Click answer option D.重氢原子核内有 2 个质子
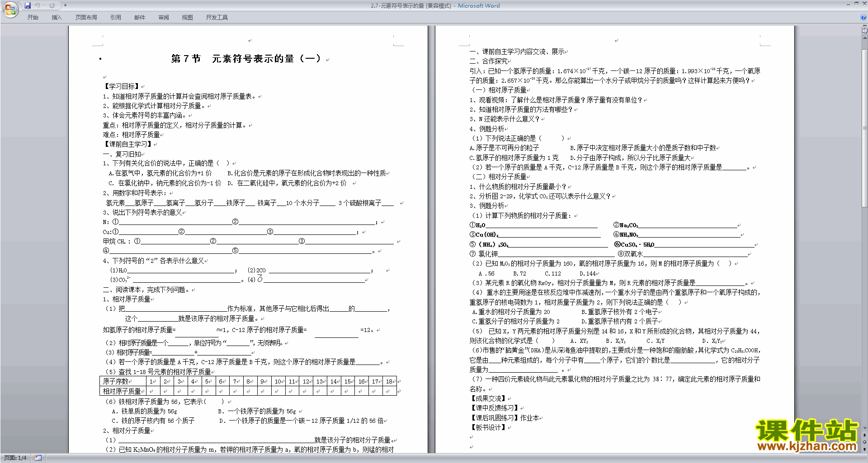 [x=619, y=321]
